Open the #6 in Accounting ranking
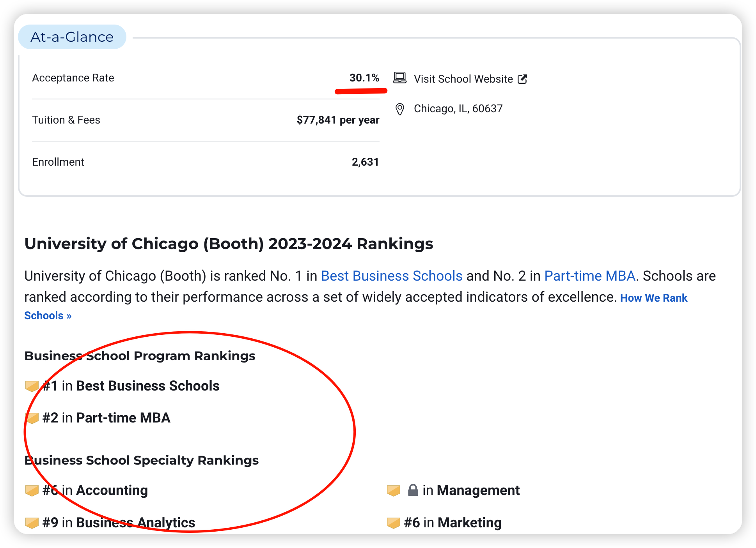Screen dimensions: 756x548 pos(95,490)
